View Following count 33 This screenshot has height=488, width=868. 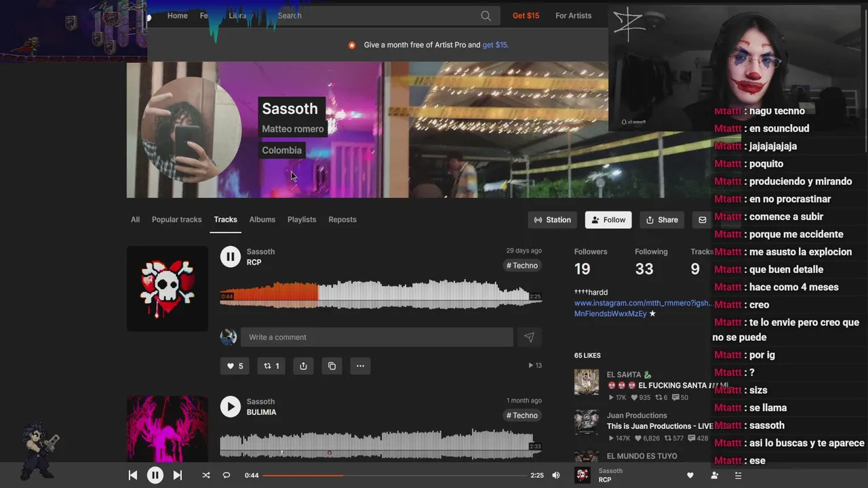[x=644, y=269]
